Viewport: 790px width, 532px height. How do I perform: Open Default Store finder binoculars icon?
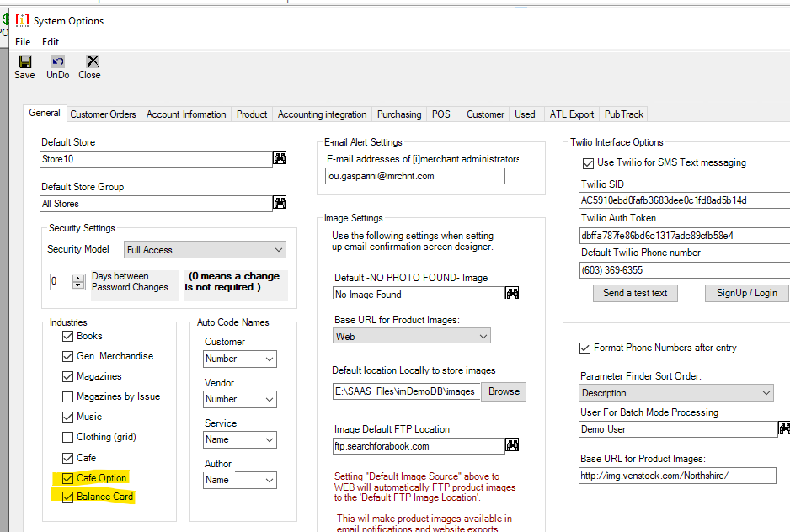point(280,158)
